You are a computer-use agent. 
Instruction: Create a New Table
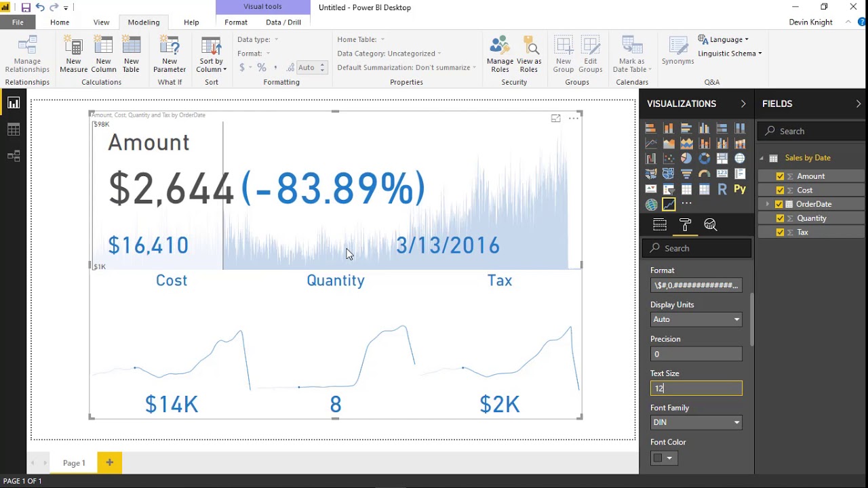131,55
